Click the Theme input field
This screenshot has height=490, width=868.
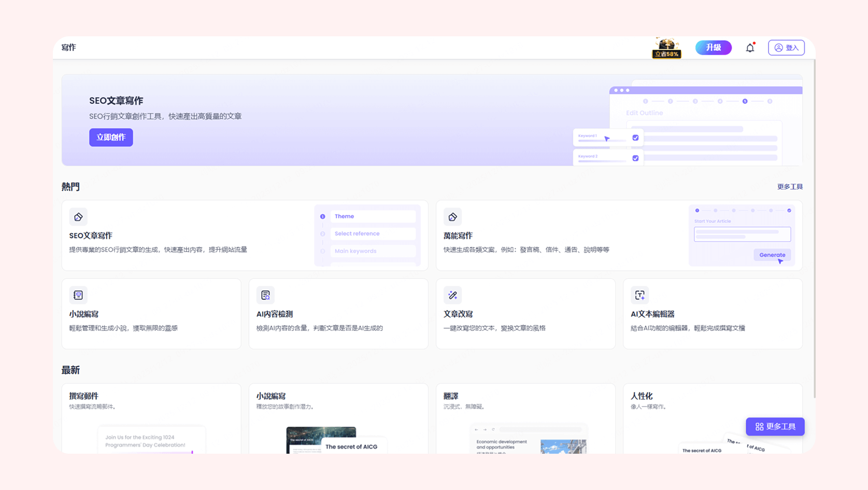click(373, 216)
